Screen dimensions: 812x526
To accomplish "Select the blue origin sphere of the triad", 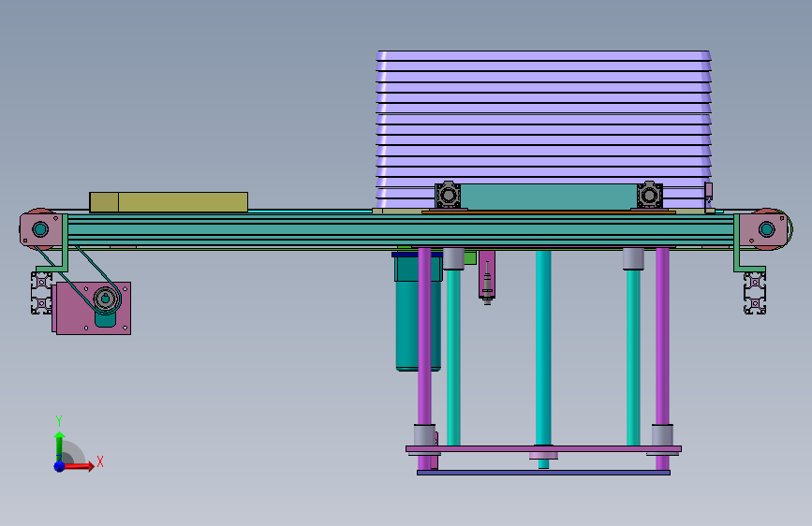I will pos(60,466).
